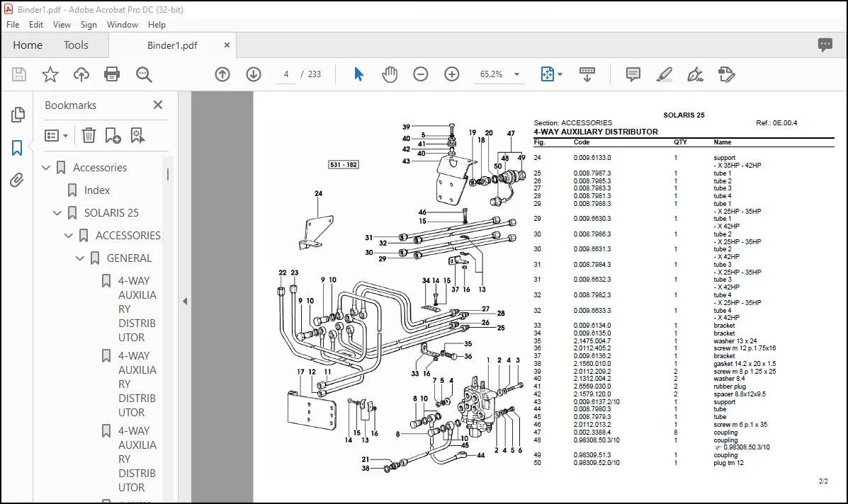Click the Fit page view icon
Image resolution: width=848 pixels, height=504 pixels.
click(548, 74)
